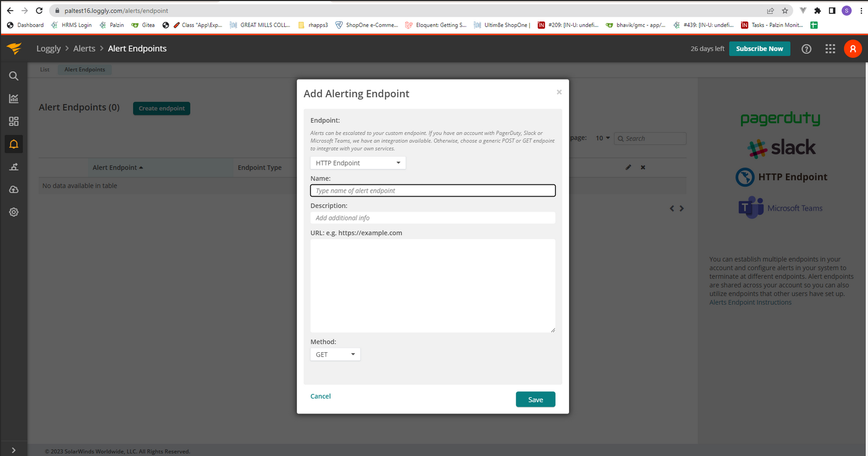Click the Name input field

point(433,191)
